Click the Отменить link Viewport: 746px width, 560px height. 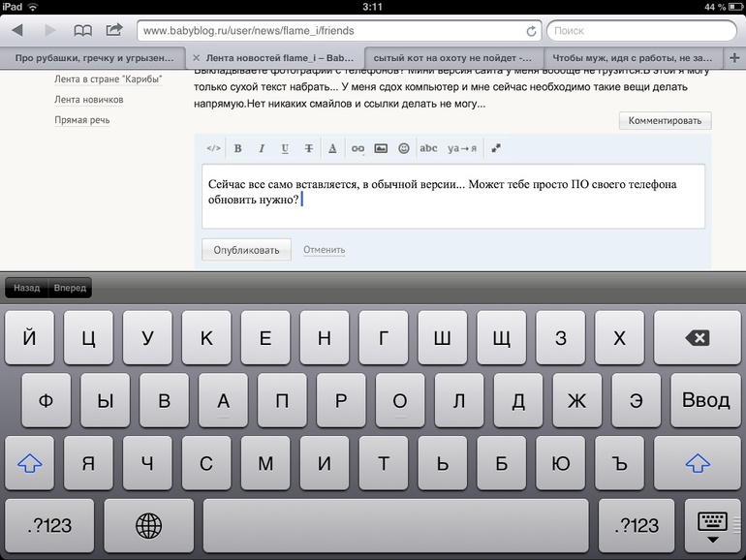click(324, 250)
